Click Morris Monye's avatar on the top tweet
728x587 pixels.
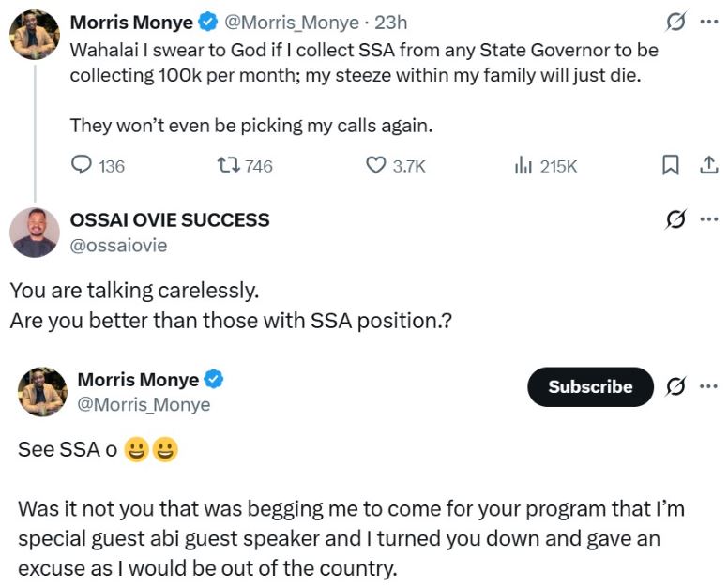(35, 37)
